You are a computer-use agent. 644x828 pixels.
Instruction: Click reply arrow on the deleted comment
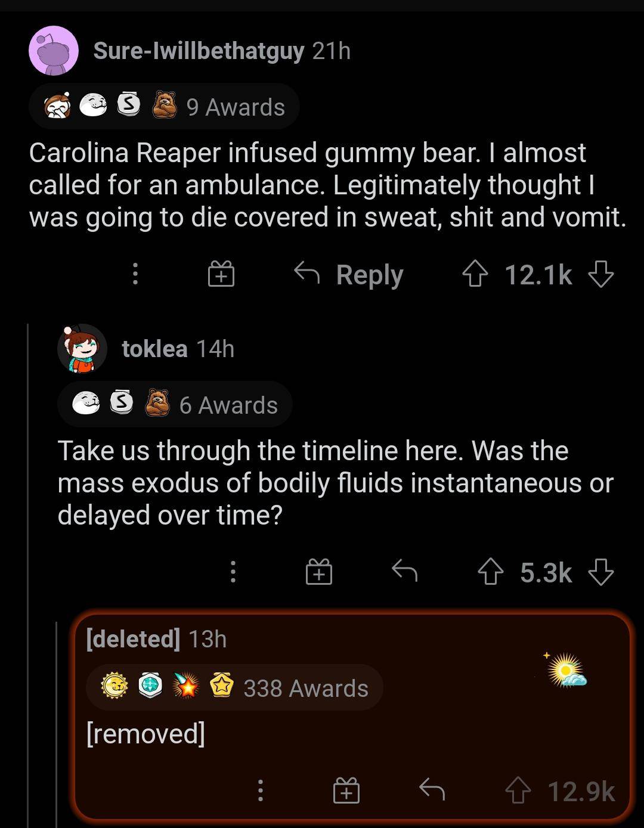[x=432, y=790]
